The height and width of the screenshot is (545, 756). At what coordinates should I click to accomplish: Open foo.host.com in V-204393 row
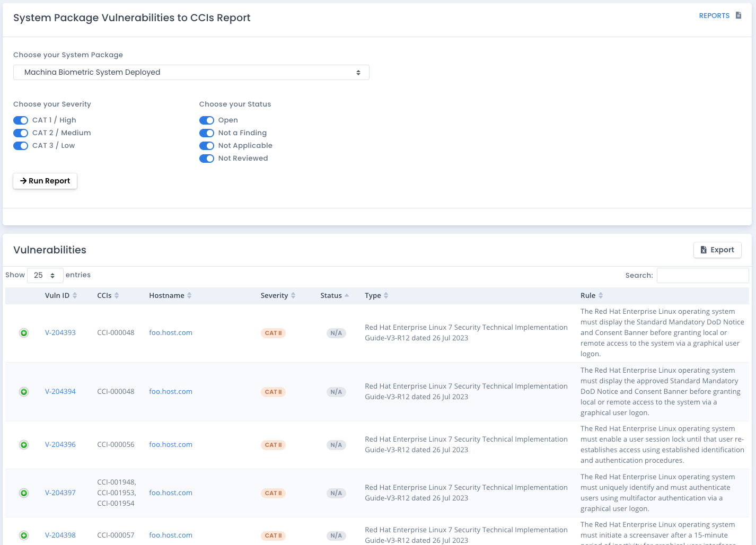tap(171, 333)
